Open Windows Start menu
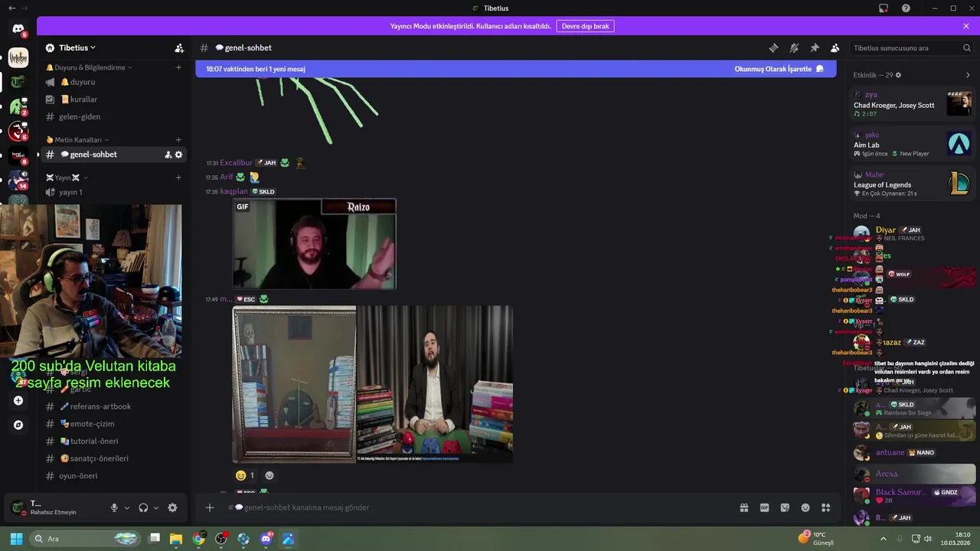980x551 pixels. click(x=16, y=539)
